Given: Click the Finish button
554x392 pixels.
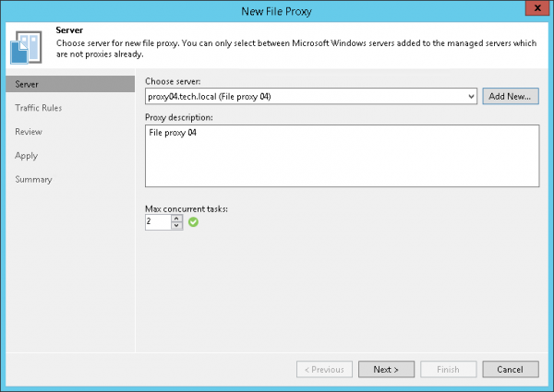Looking at the screenshot, I should 448,369.
